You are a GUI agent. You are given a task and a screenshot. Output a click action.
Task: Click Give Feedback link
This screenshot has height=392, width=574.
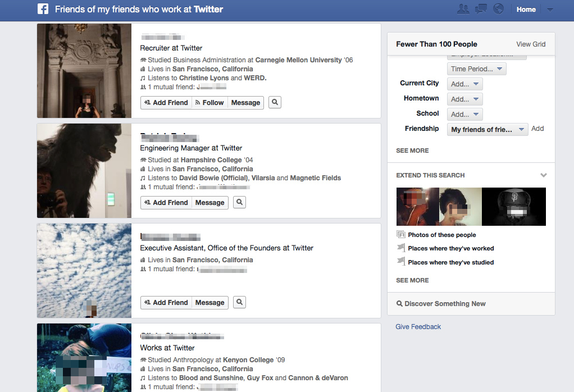point(418,327)
